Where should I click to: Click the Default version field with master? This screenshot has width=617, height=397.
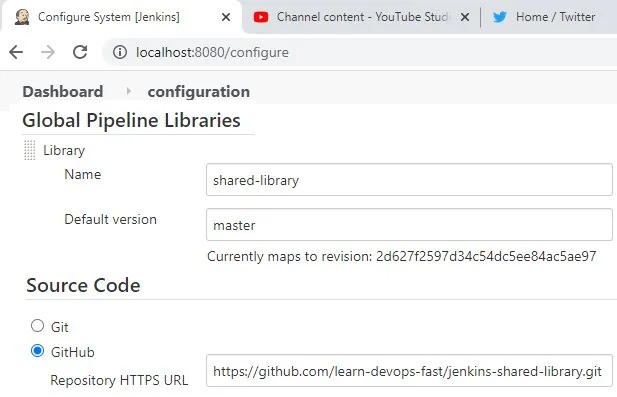409,225
